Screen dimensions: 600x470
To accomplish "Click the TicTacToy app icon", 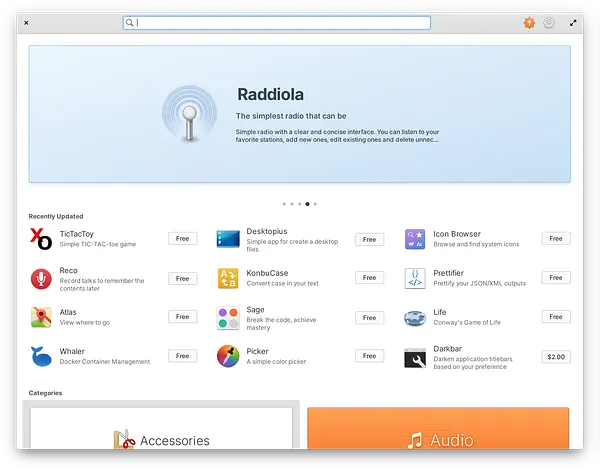I will tap(41, 239).
